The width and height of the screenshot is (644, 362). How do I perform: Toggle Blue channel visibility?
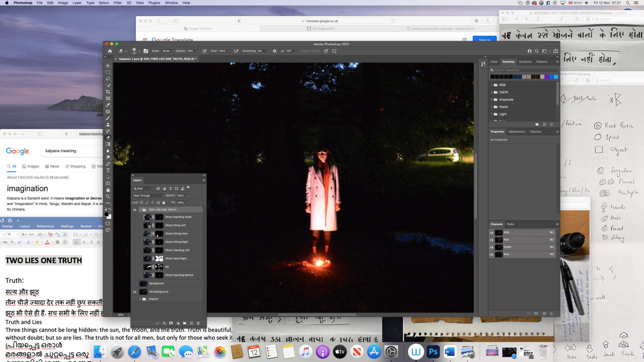point(492,255)
